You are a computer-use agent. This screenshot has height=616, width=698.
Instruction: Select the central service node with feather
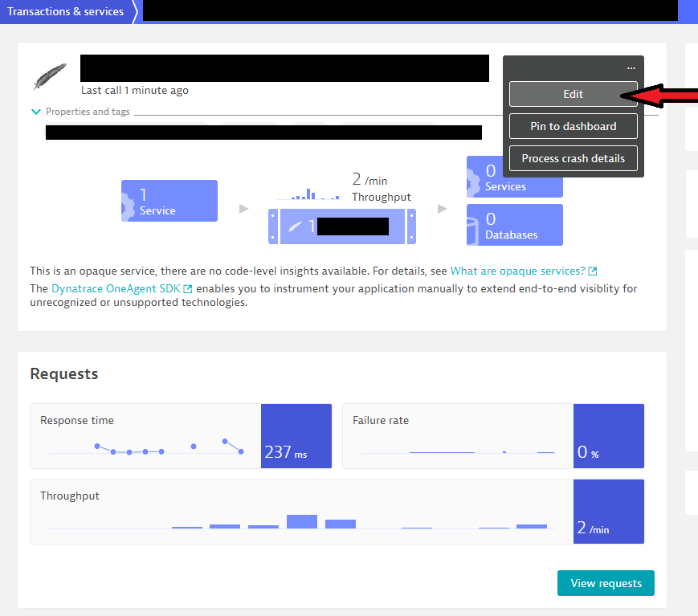pos(342,226)
